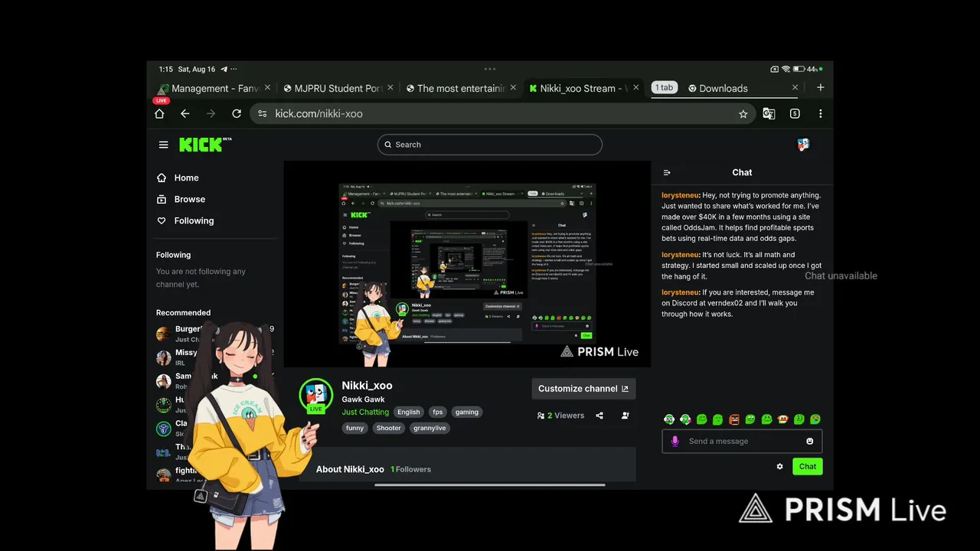Click the 2 Viewers count
The image size is (980, 551).
coord(560,416)
